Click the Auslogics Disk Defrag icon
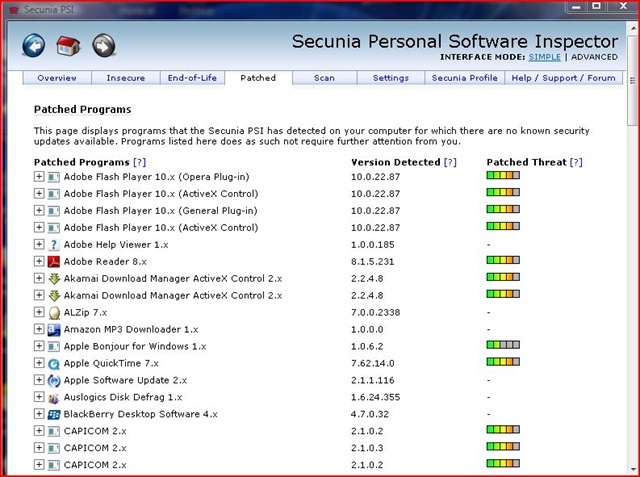Screen dimensions: 640x477 point(53,397)
